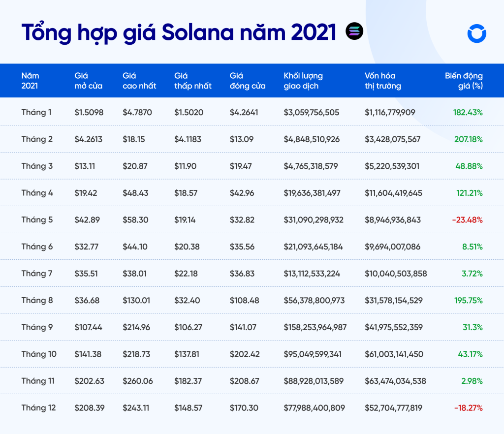Click highest price $18.15

134,139
